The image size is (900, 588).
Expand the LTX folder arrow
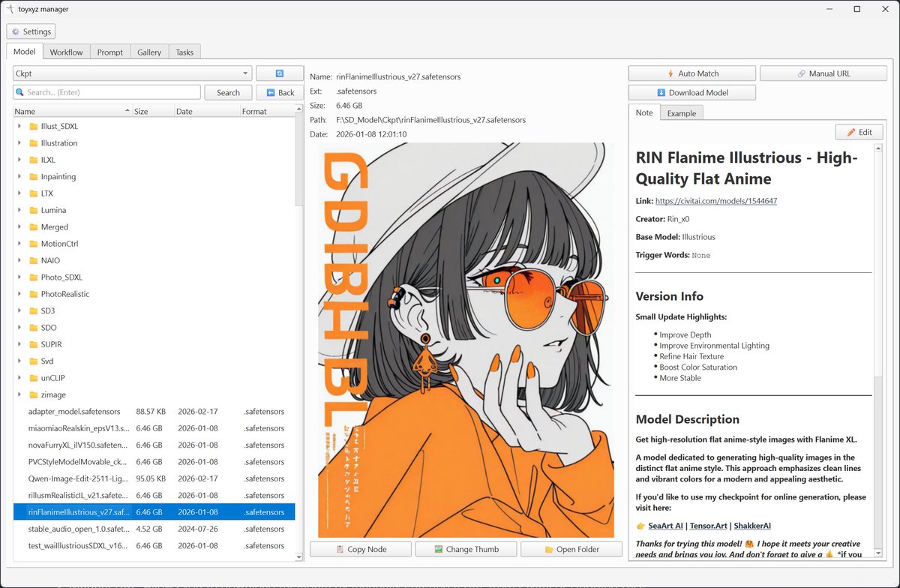tap(19, 193)
